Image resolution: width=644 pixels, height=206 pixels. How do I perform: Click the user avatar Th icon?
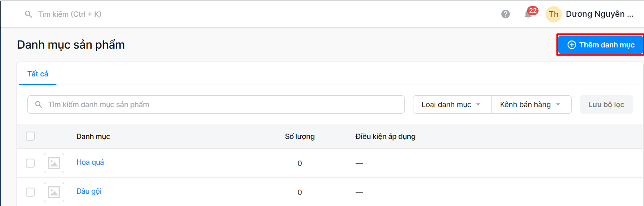(x=553, y=14)
